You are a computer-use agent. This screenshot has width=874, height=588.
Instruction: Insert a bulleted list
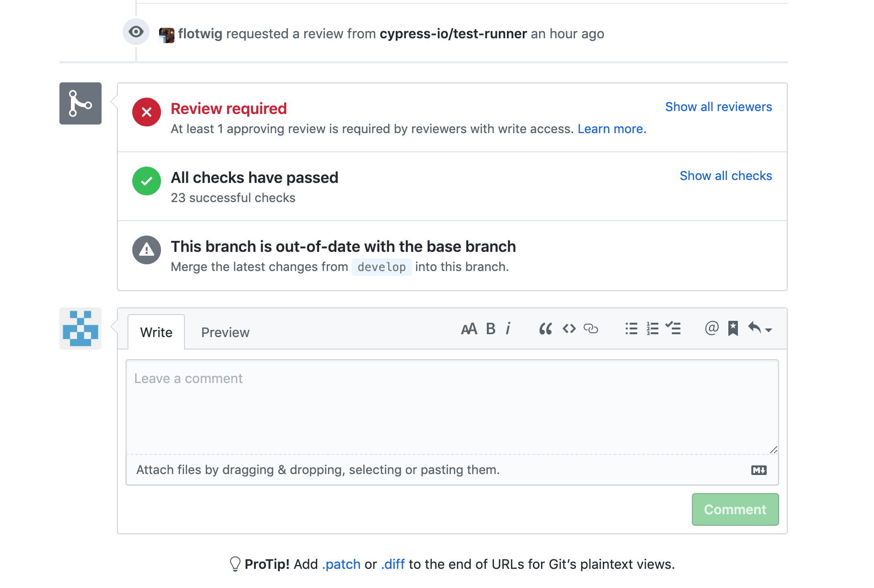click(631, 329)
